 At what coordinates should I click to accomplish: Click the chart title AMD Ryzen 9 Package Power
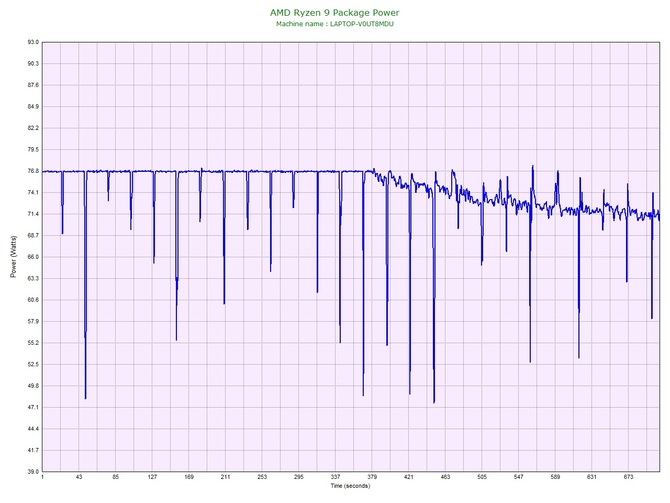click(x=334, y=12)
